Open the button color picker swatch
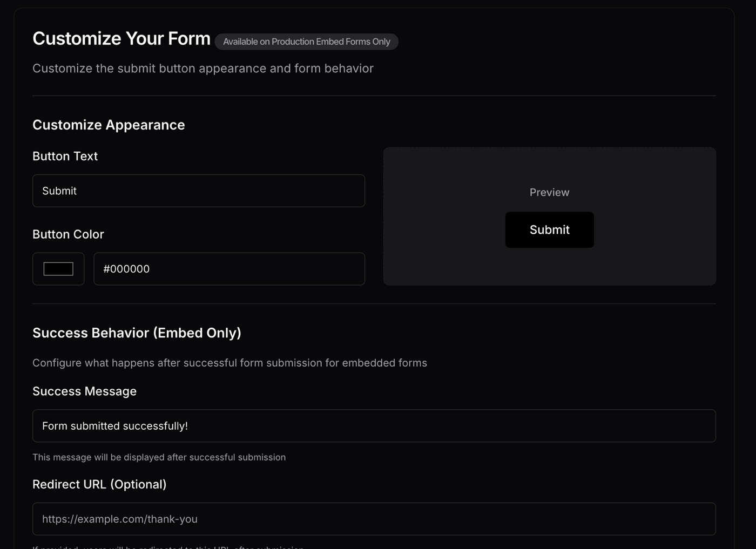This screenshot has height=549, width=756. (x=58, y=268)
